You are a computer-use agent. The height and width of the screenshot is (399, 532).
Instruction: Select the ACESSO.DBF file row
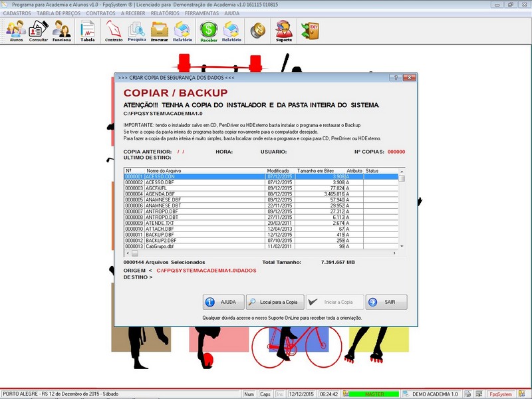tap(261, 182)
